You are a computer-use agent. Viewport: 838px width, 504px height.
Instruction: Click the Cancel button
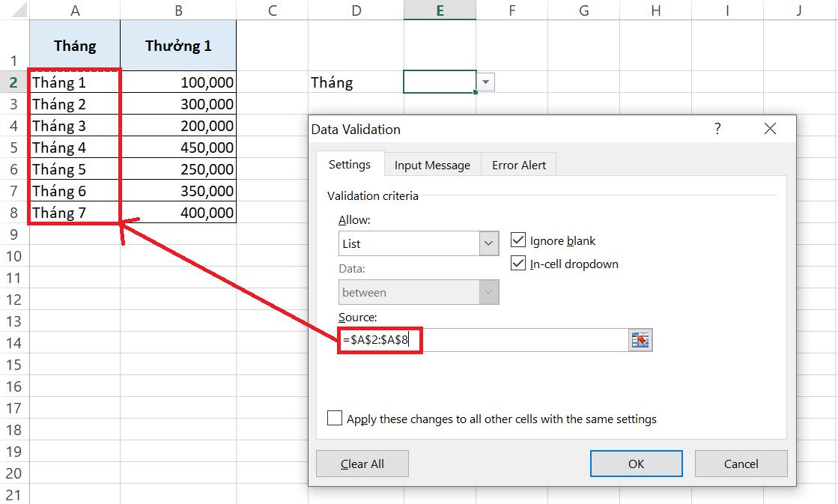[741, 463]
